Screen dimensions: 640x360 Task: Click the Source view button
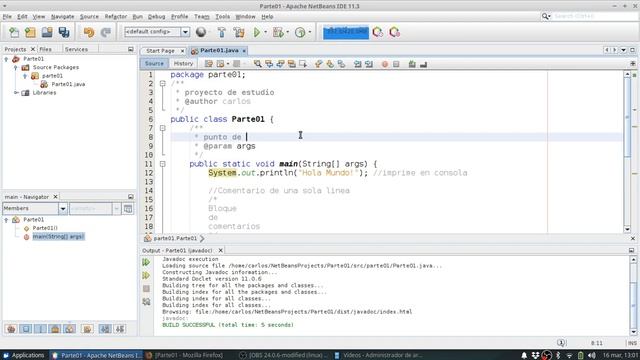154,64
